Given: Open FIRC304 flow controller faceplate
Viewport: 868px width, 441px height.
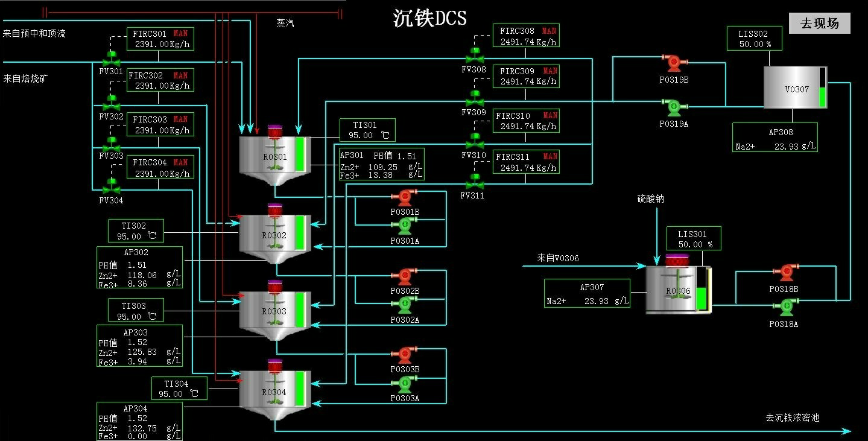Looking at the screenshot, I should point(160,167).
